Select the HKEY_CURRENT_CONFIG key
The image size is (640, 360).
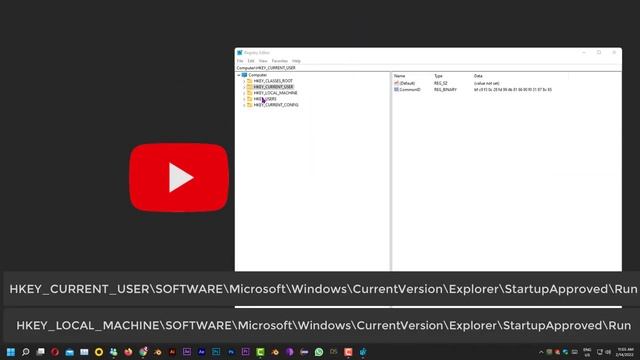276,105
